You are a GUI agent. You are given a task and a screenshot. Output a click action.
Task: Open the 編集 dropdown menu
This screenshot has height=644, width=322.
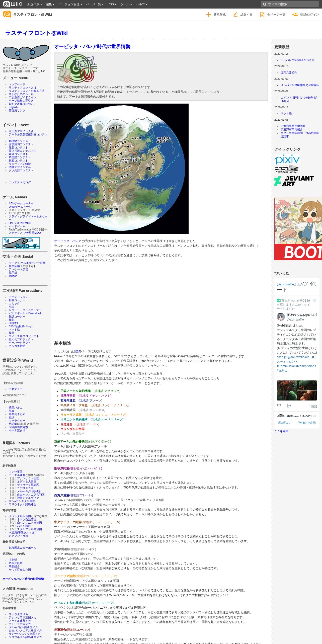point(50,4)
